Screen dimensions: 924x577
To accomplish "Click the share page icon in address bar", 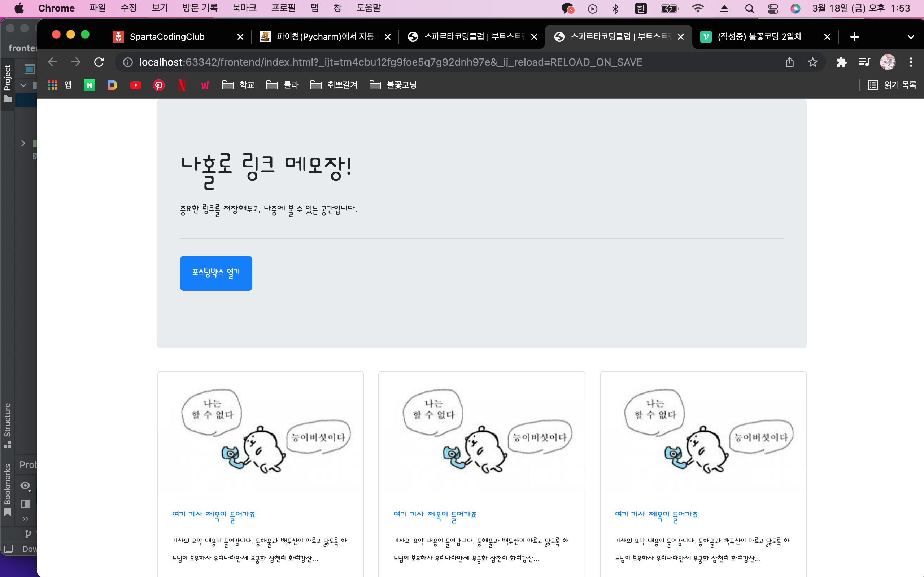I will (x=790, y=62).
